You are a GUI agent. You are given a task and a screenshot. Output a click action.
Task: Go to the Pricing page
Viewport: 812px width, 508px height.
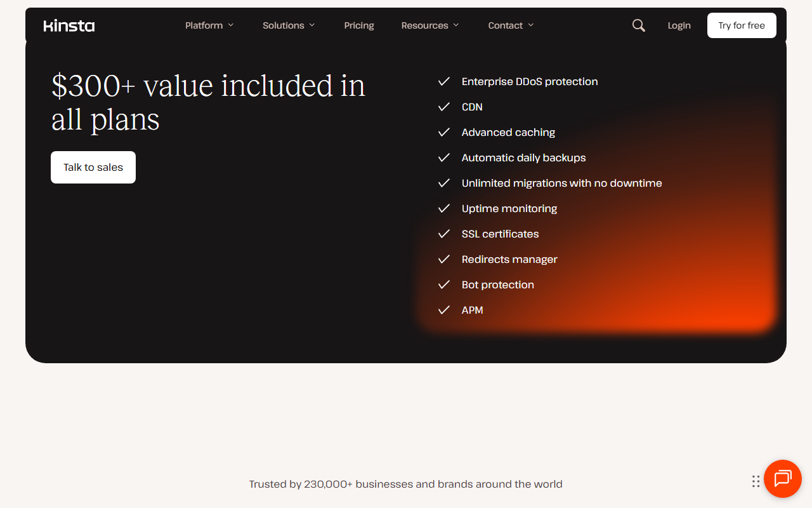(x=359, y=25)
